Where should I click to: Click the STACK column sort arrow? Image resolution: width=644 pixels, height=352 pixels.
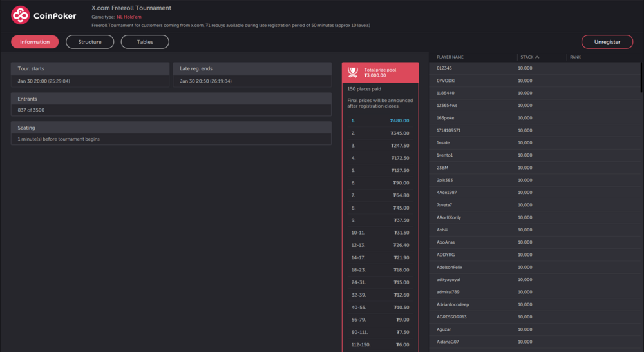537,57
